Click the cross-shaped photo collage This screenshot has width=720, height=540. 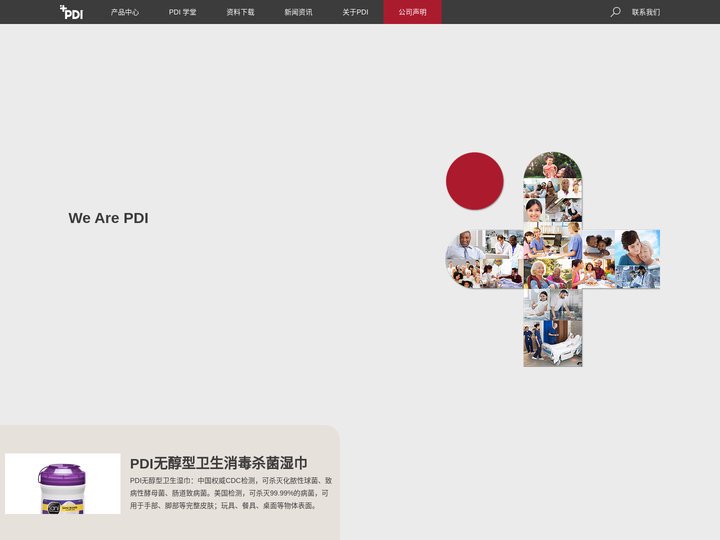point(553,259)
